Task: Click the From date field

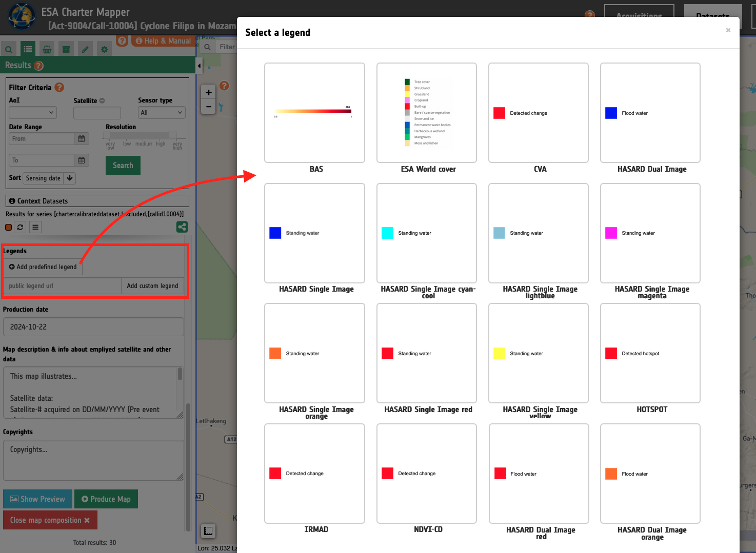Action: coord(42,139)
